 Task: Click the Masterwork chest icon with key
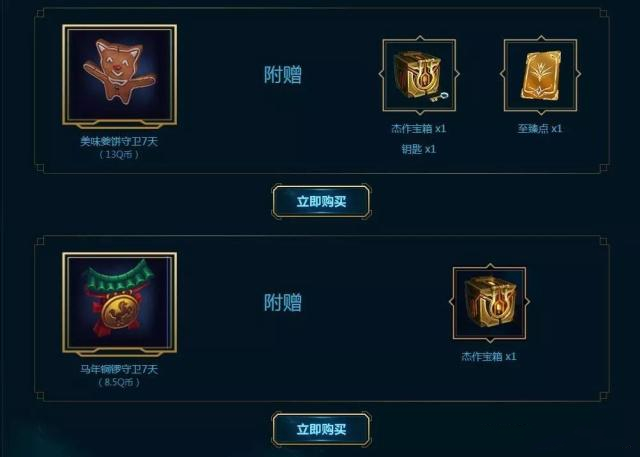pos(419,75)
